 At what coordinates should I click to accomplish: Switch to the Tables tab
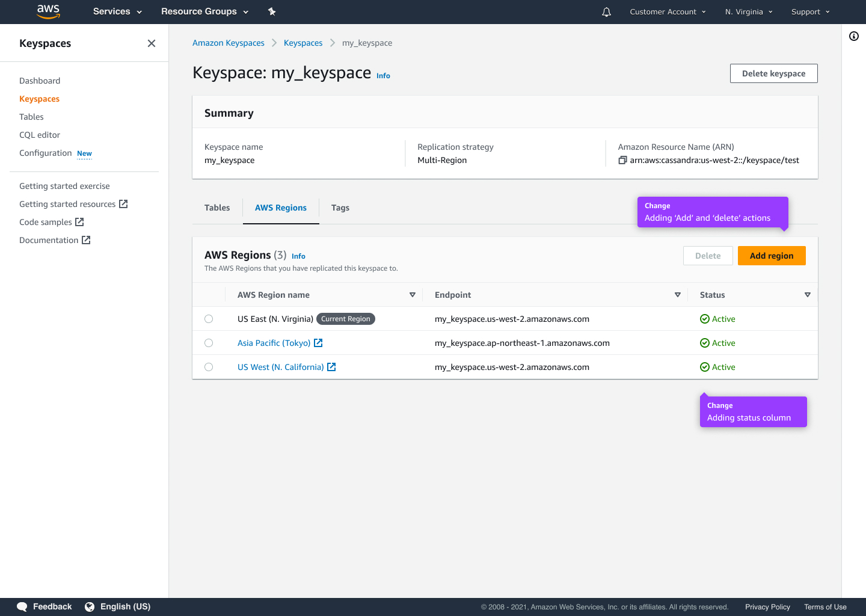[x=217, y=208]
